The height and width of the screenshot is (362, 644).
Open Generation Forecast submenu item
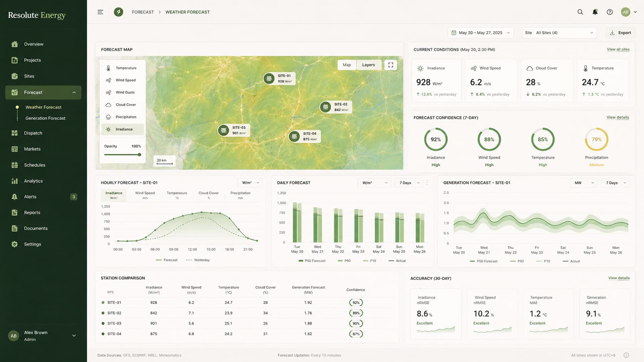point(45,118)
